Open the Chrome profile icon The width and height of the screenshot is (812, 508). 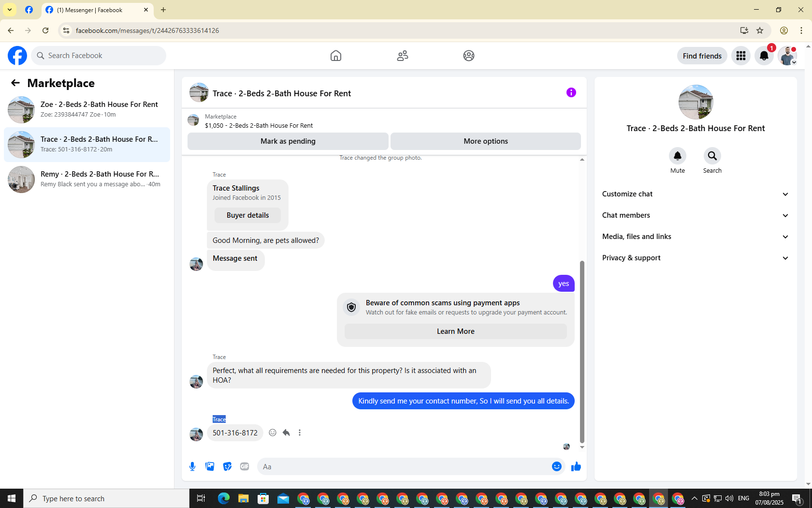point(784,30)
